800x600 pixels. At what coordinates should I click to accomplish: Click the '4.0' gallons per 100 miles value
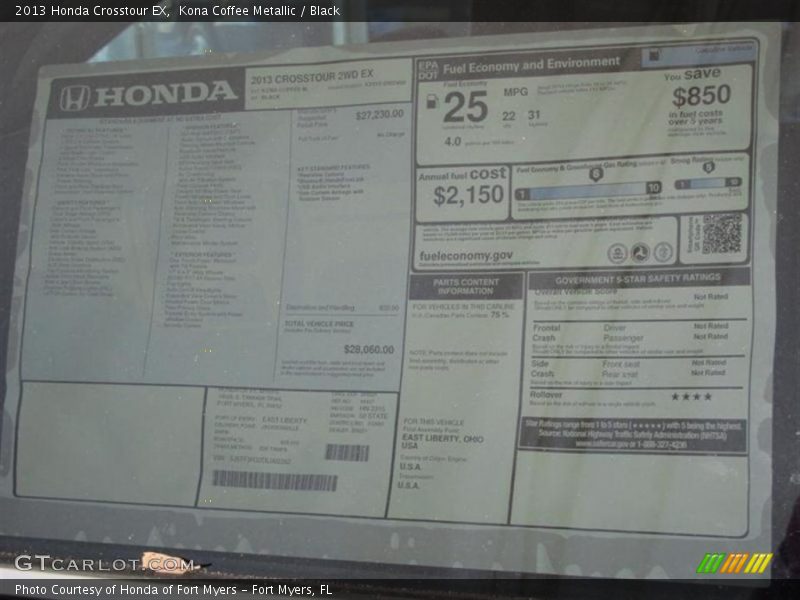point(453,141)
